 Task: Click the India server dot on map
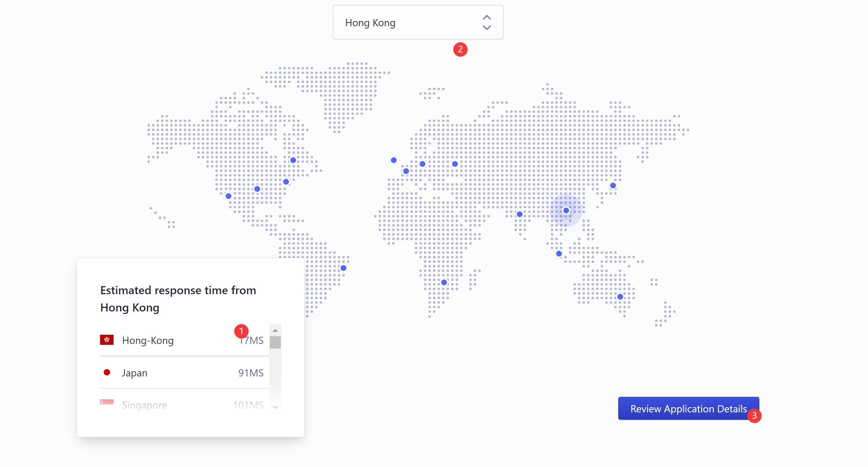click(520, 214)
